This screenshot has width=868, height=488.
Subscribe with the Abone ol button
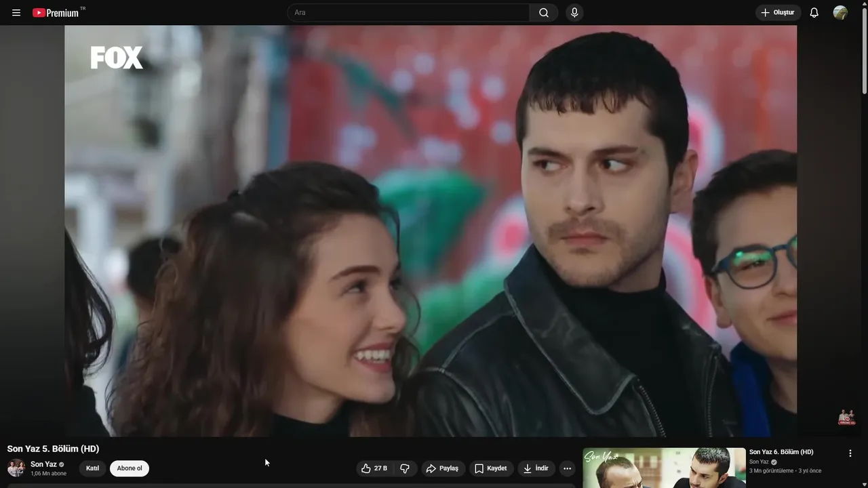coord(130,468)
